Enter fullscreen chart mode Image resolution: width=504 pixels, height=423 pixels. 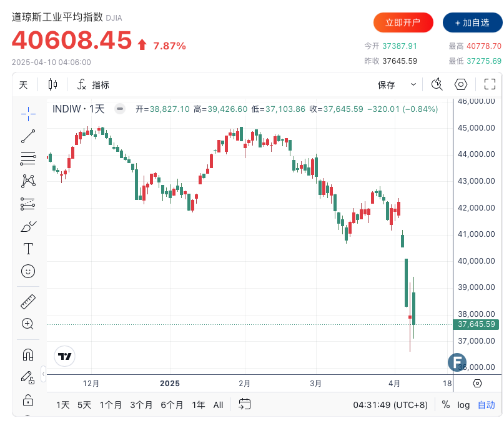point(490,84)
